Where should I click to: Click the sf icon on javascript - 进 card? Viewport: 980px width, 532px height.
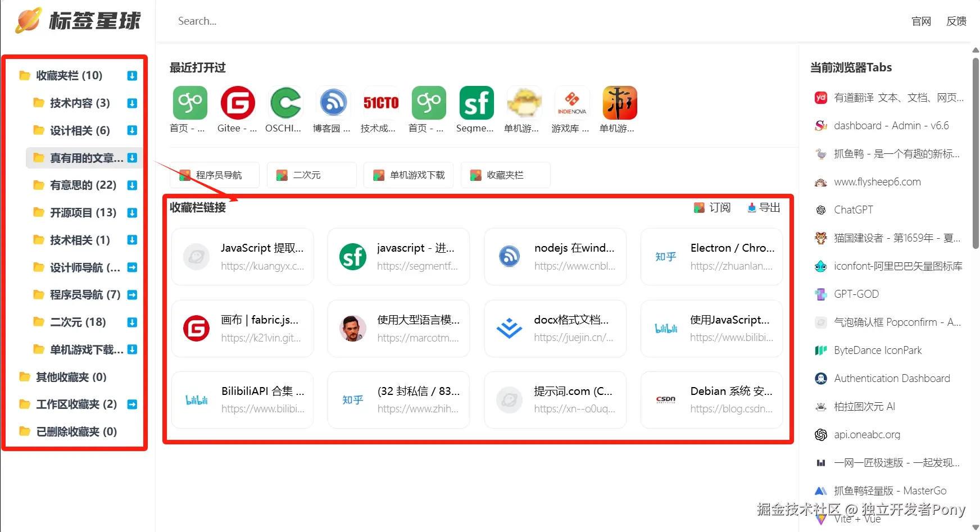coord(353,257)
